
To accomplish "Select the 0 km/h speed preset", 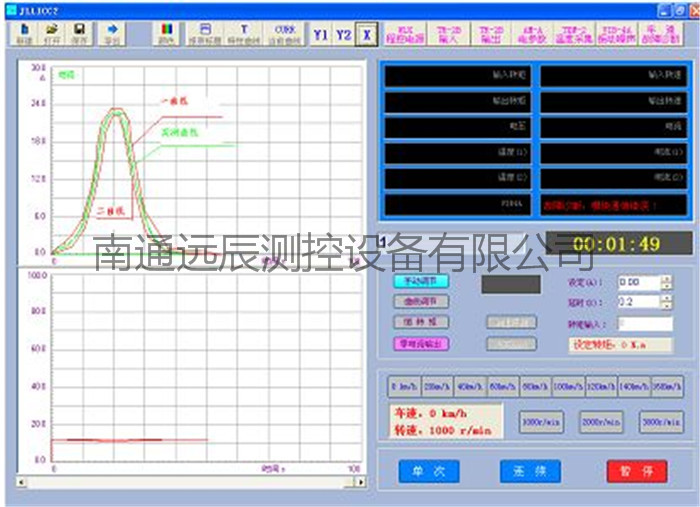I will [404, 387].
